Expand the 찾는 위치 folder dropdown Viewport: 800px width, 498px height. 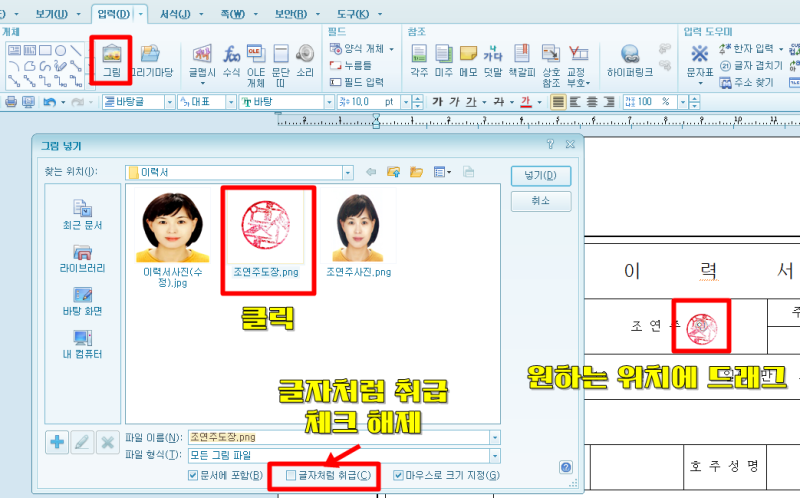coord(348,172)
